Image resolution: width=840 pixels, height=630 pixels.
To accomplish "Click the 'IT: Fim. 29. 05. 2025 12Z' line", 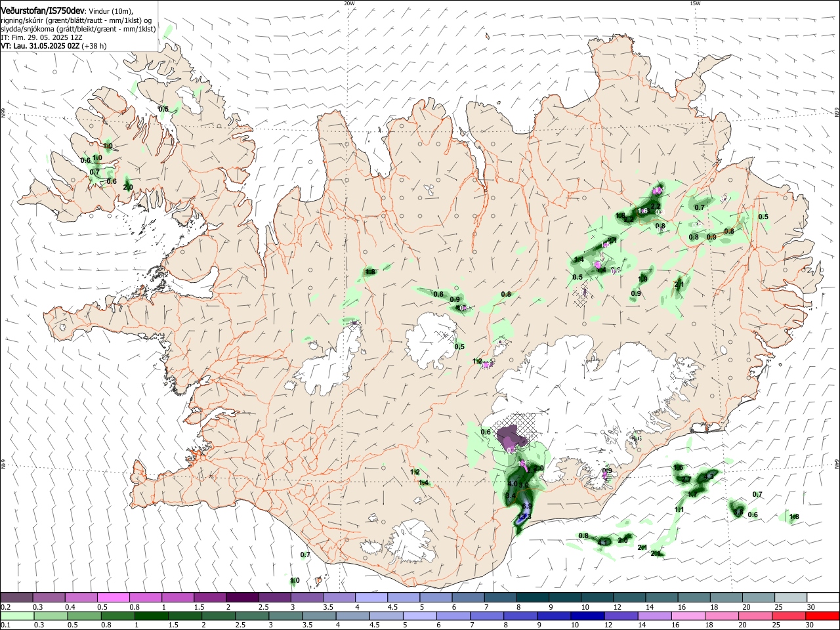I will [x=41, y=38].
